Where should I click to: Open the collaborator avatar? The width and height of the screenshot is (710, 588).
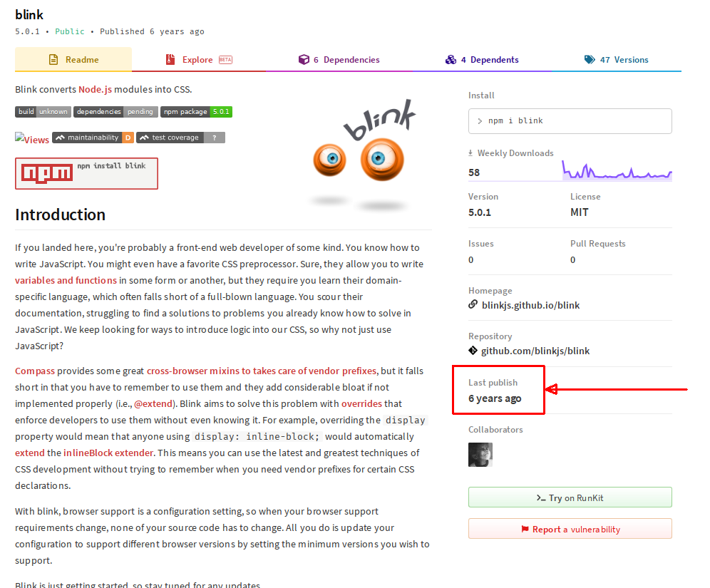pos(480,455)
